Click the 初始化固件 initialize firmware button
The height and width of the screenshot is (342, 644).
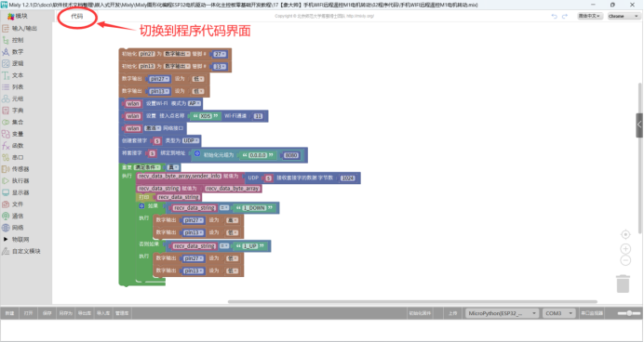coord(420,313)
